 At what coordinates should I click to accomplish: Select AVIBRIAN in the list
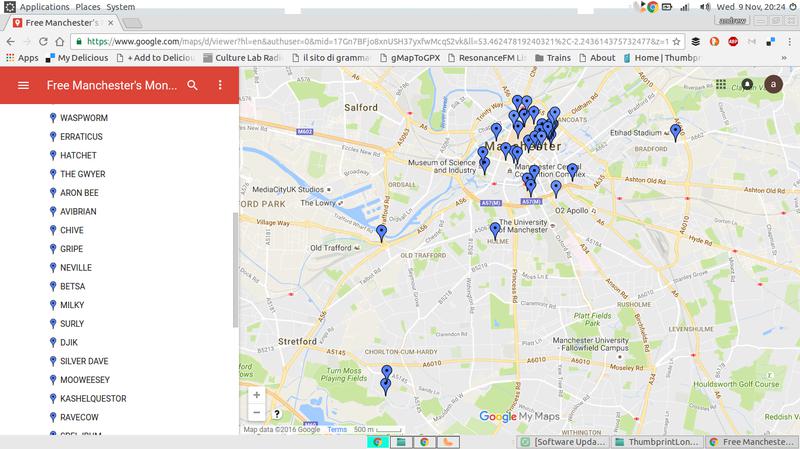tap(78, 211)
